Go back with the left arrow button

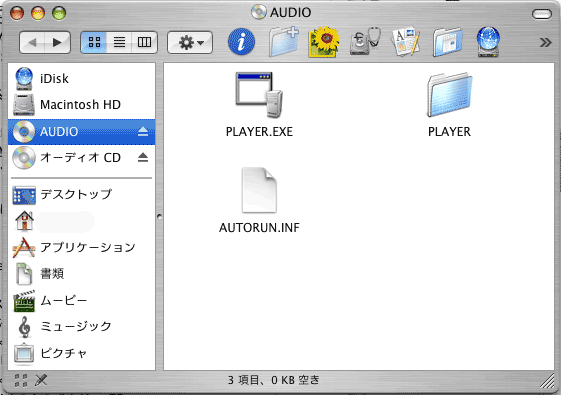pos(33,43)
